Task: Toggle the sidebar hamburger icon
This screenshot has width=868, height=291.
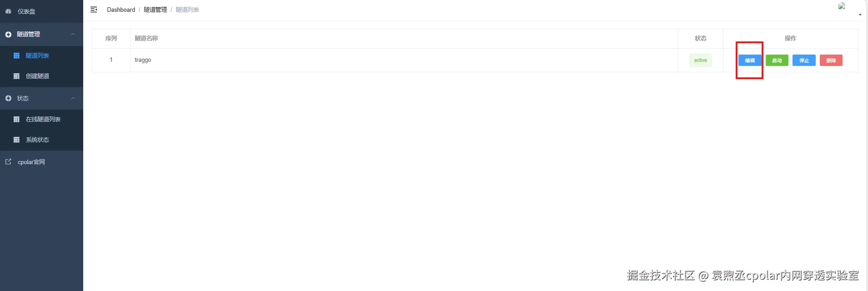Action: [94, 10]
